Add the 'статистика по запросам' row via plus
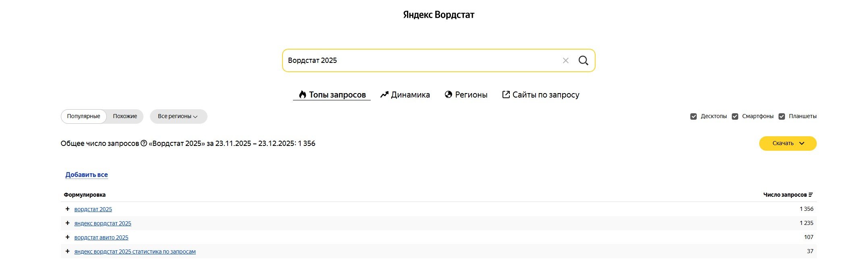The image size is (868, 262). 67,252
